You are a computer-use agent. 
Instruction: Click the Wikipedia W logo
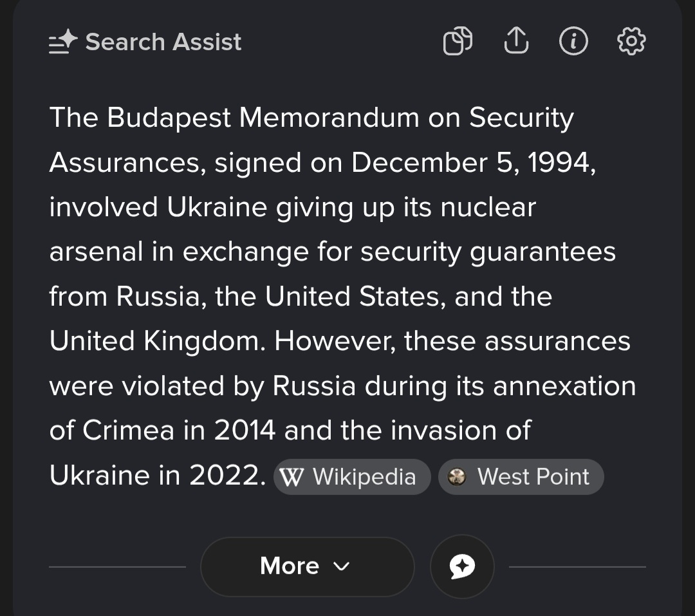point(292,478)
